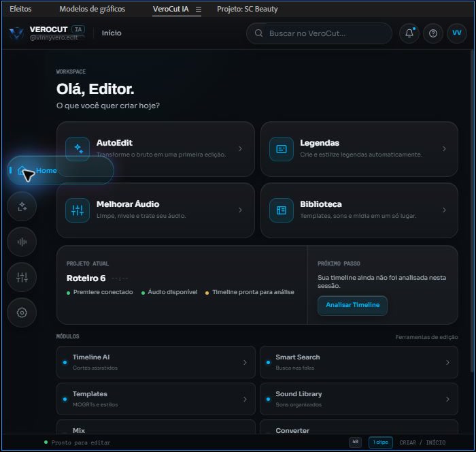Screen dimensions: 476x452
Task: Open the VV user avatar
Action: tap(457, 33)
